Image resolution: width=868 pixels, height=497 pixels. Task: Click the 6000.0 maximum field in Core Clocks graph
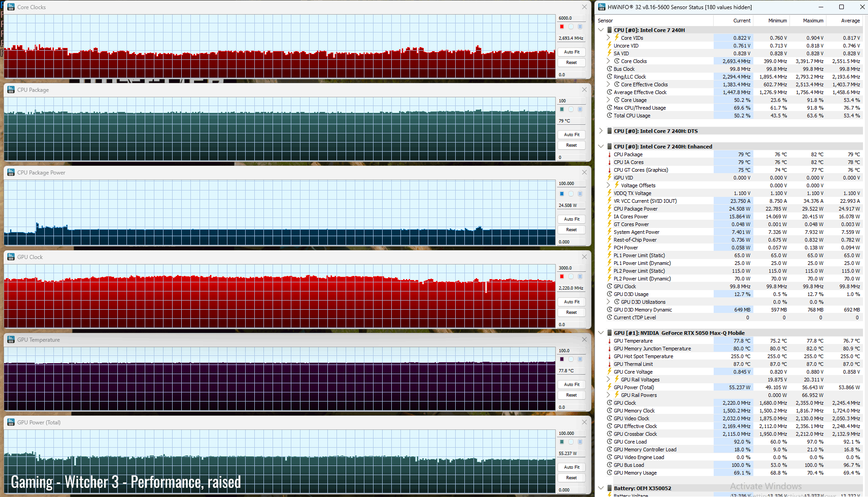point(572,18)
